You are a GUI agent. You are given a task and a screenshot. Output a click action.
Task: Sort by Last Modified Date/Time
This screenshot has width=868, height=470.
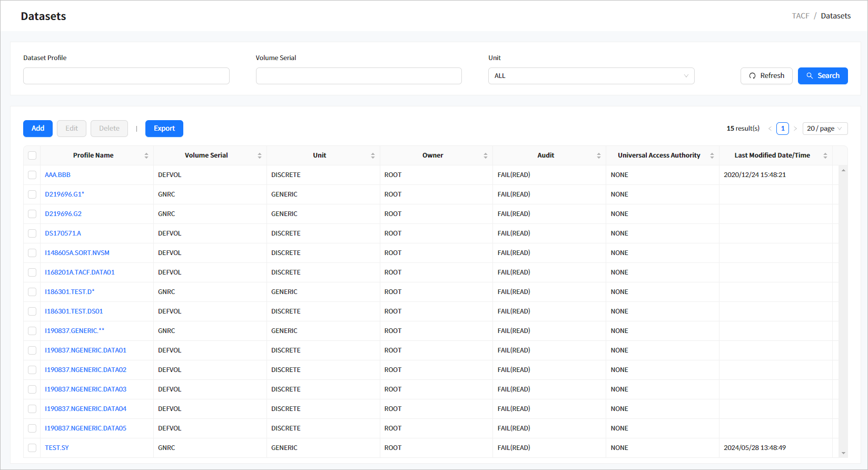(x=825, y=155)
